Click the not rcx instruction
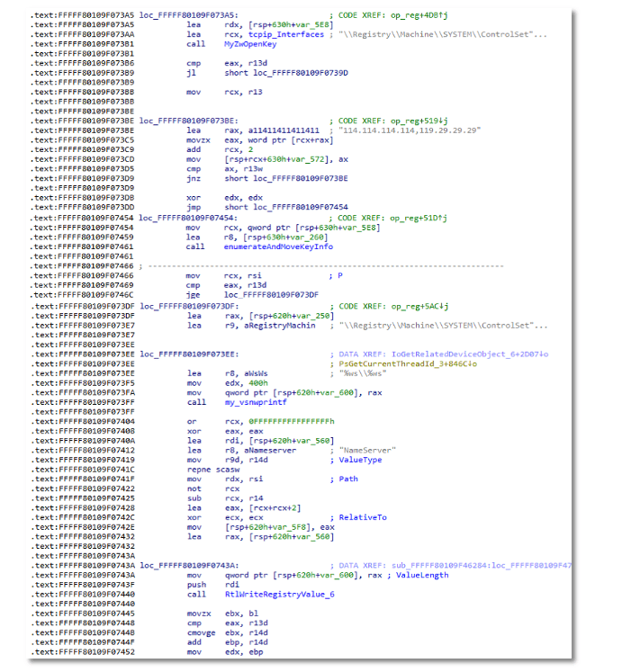 click(x=213, y=489)
